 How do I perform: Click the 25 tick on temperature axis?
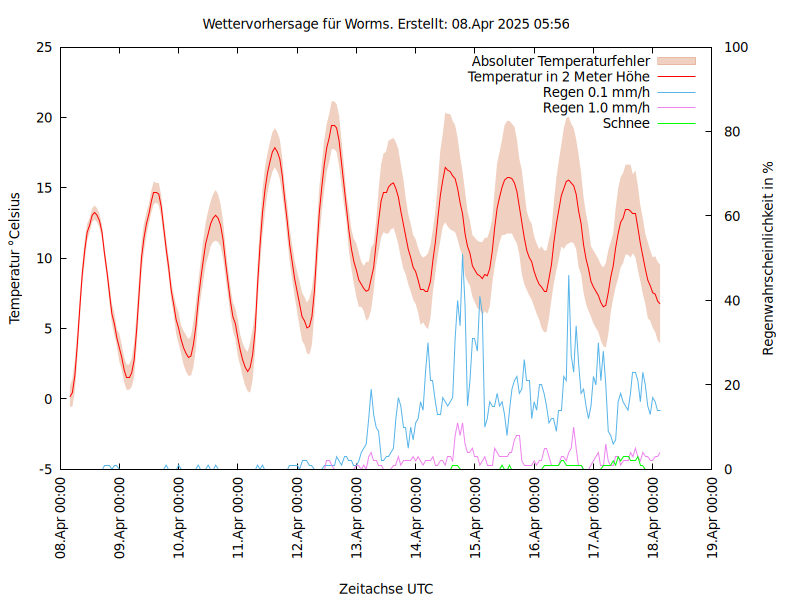pos(43,47)
